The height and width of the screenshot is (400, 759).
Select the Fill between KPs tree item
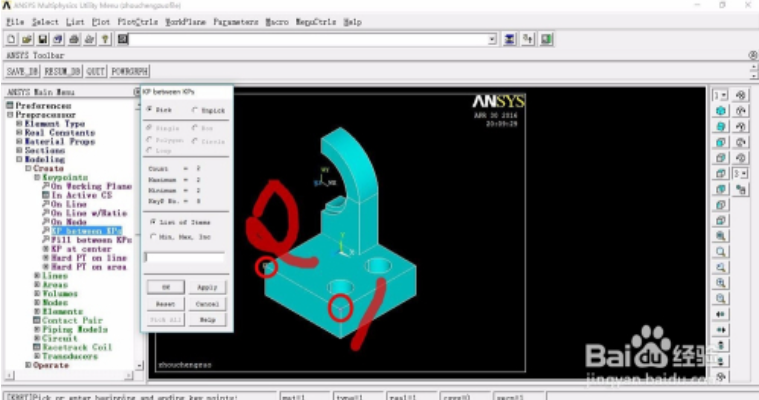91,240
